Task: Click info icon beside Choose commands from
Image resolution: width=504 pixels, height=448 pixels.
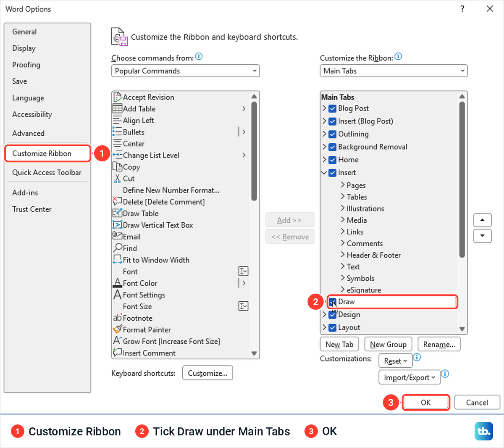Action: 199,56
